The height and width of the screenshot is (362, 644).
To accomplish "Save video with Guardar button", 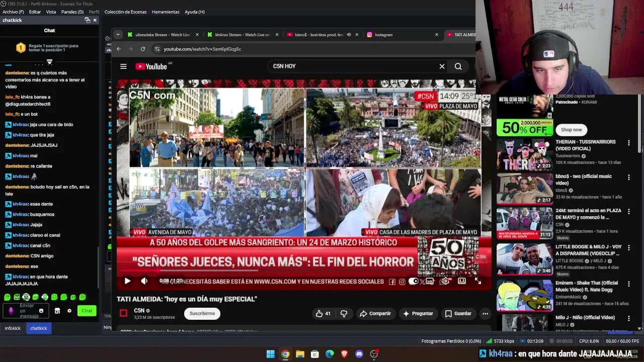I will point(458,314).
